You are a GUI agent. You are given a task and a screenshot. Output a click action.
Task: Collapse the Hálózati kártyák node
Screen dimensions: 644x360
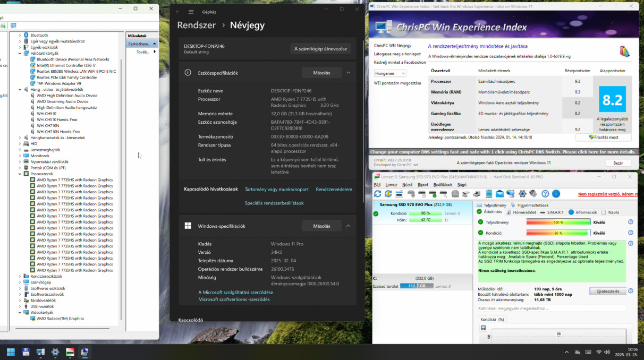(x=20, y=53)
